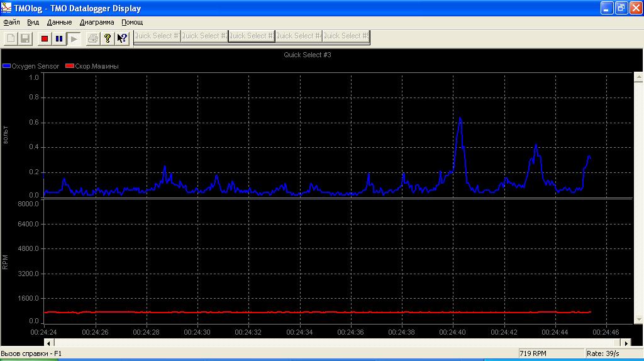The image size is (644, 361).
Task: Click the blue Oxygen Sensor legend swatch
Action: tap(7, 66)
